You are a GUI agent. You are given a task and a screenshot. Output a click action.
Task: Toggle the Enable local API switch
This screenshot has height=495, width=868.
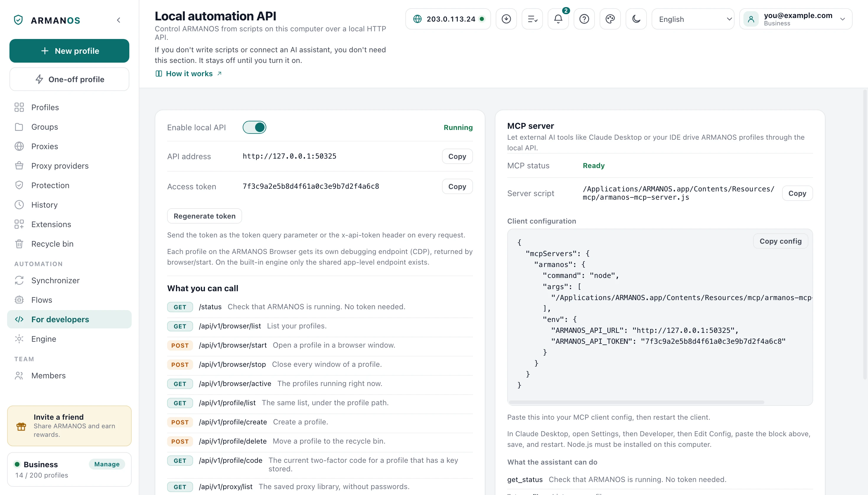tap(254, 128)
